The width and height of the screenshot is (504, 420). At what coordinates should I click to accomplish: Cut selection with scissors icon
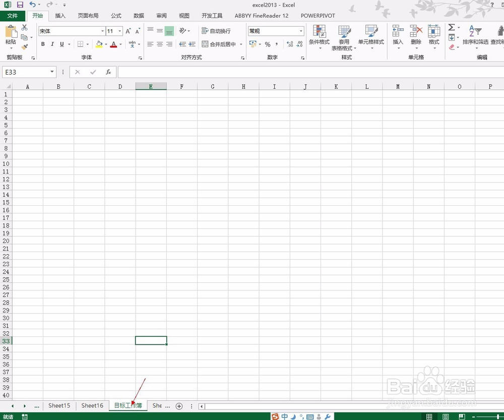coord(24,28)
